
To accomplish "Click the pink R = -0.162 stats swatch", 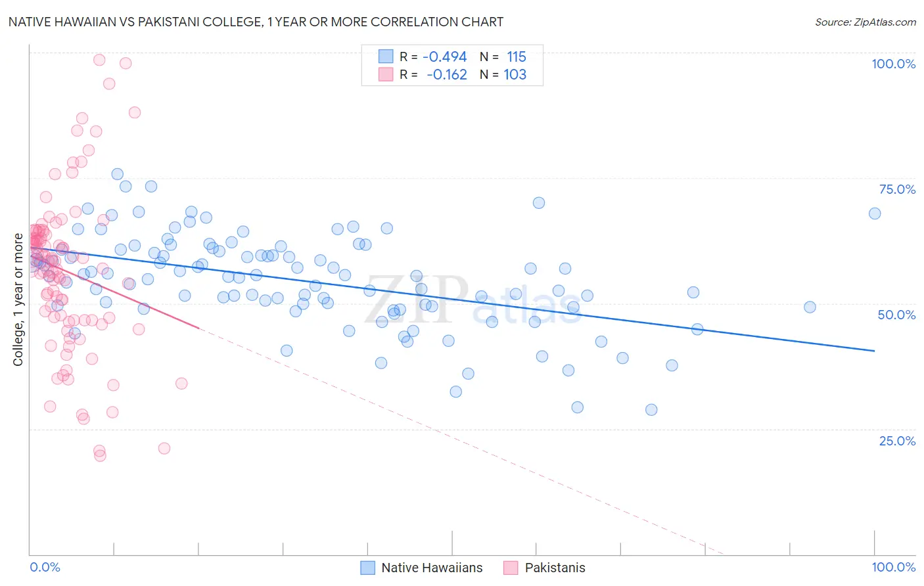I will pos(386,74).
